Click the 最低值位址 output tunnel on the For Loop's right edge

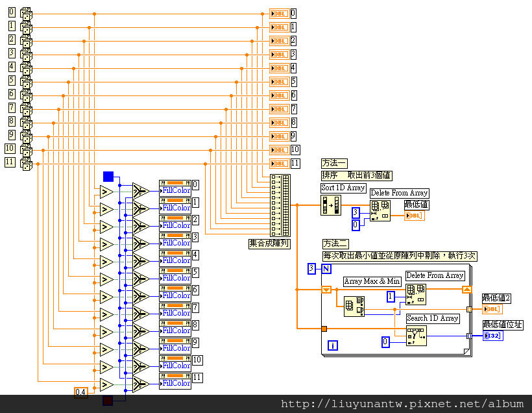(x=469, y=336)
